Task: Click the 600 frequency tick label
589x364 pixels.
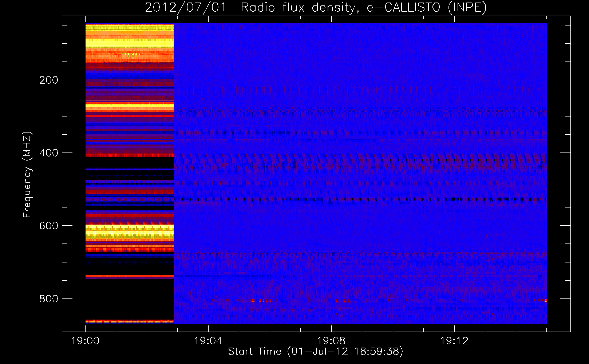Action: tap(49, 226)
